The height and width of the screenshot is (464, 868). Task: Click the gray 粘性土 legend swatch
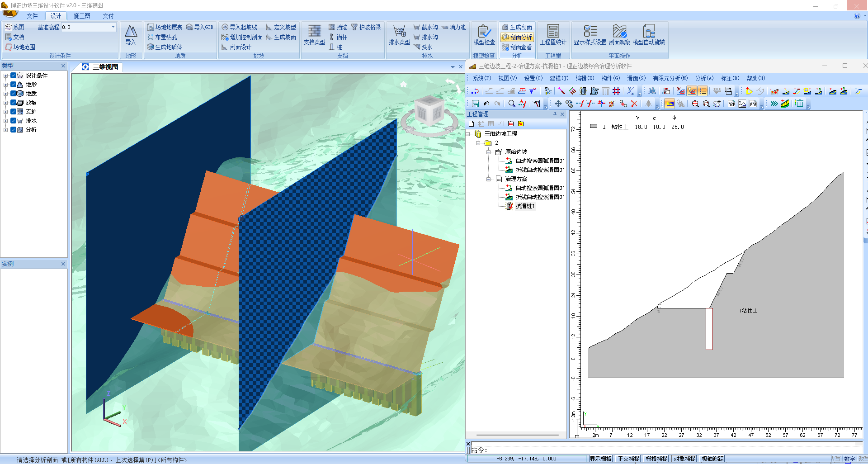(x=594, y=127)
